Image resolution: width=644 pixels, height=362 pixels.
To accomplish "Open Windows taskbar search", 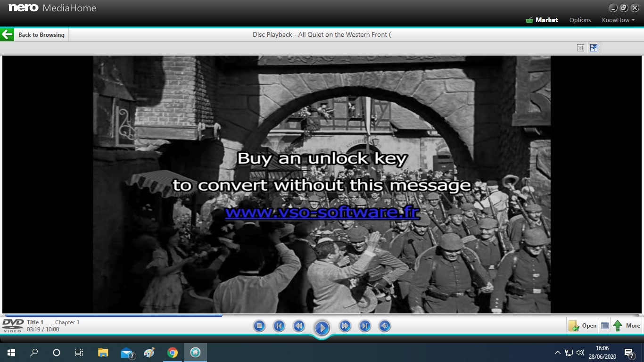I will [x=34, y=352].
